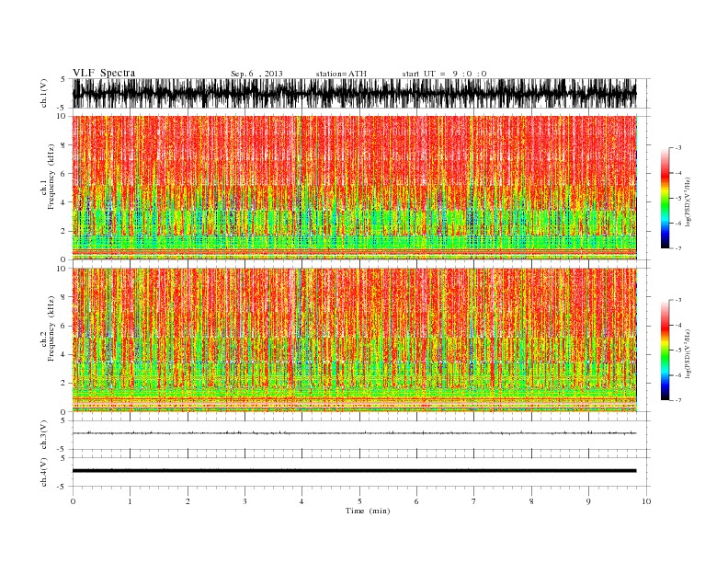Click the ch.1 'Frequency (kHz)' axis label
This screenshot has width=728, height=563.
(x=51, y=177)
